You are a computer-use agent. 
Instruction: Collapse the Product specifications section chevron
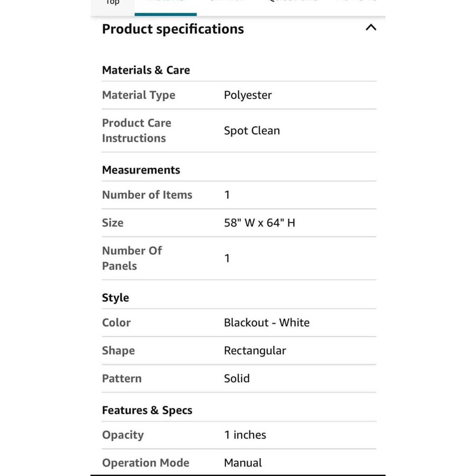[371, 28]
